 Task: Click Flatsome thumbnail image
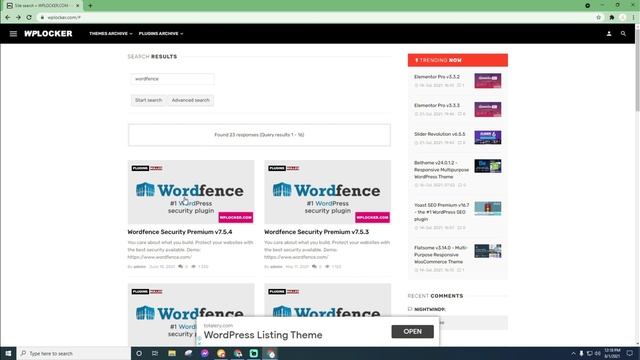pos(488,251)
